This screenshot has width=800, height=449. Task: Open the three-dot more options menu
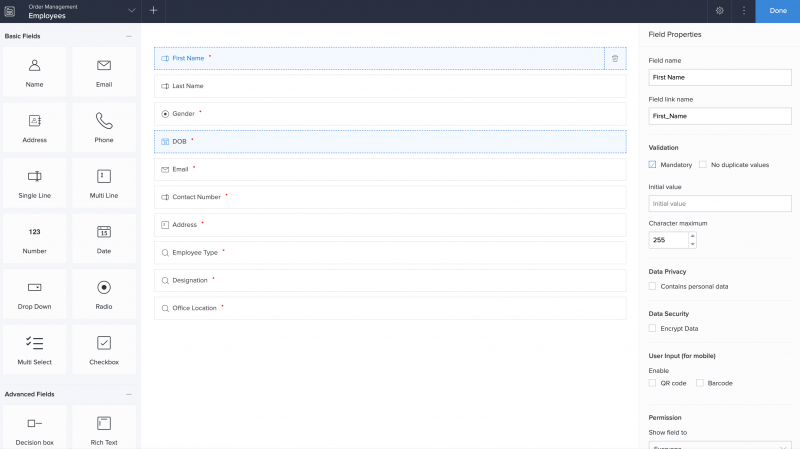[744, 11]
